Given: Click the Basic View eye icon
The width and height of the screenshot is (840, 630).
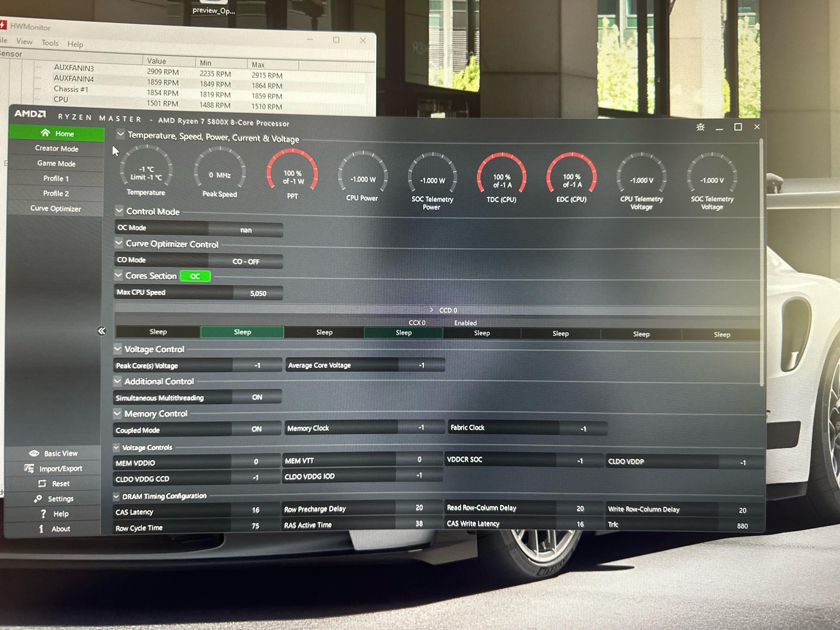Looking at the screenshot, I should [x=34, y=453].
